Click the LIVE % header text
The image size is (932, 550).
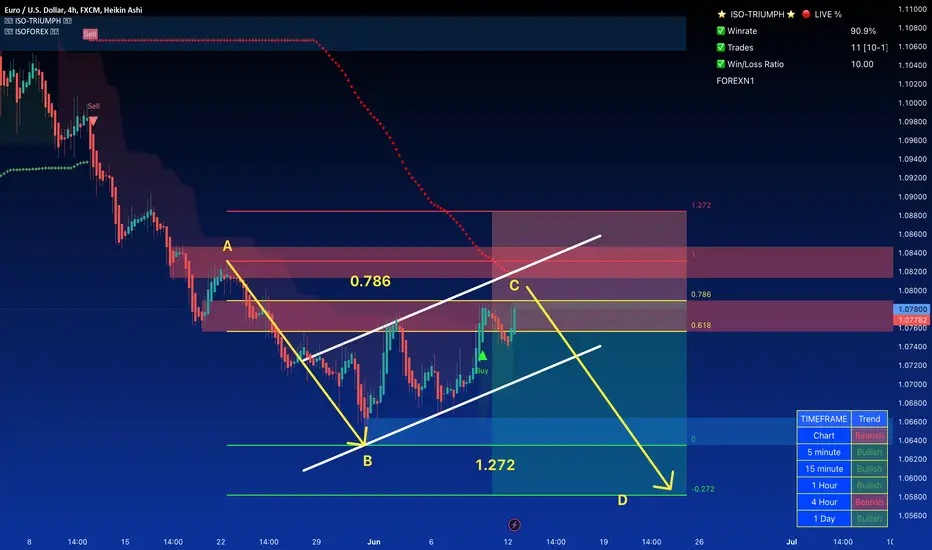(x=828, y=14)
